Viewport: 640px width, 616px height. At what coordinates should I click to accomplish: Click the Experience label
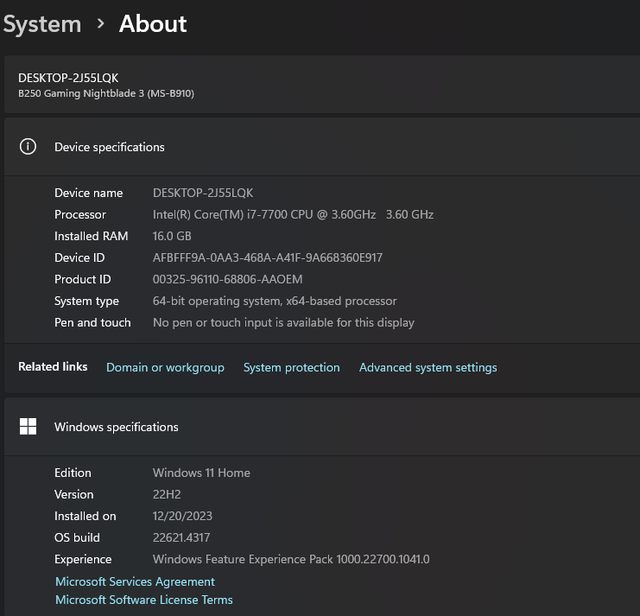point(83,559)
